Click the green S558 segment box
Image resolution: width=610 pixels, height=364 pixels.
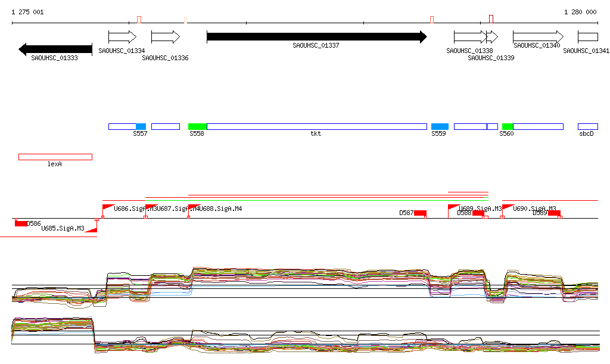tap(197, 126)
